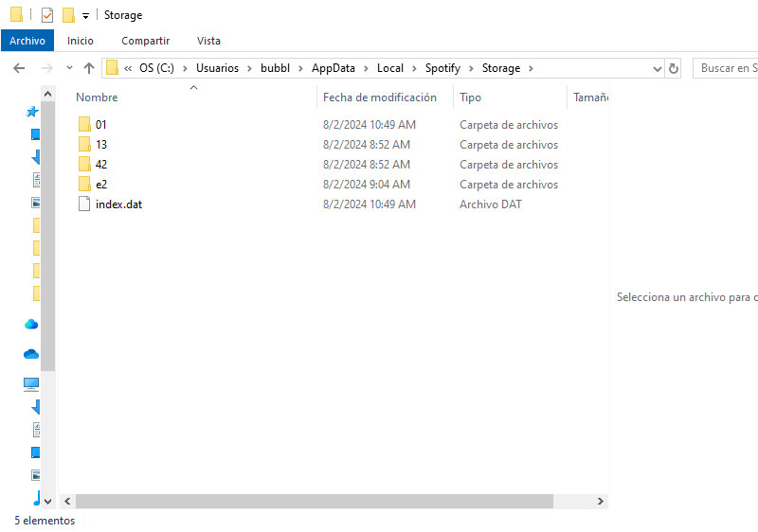Expand the hidden breadcrumb path chevrons
This screenshot has width=758, height=532.
[x=128, y=68]
